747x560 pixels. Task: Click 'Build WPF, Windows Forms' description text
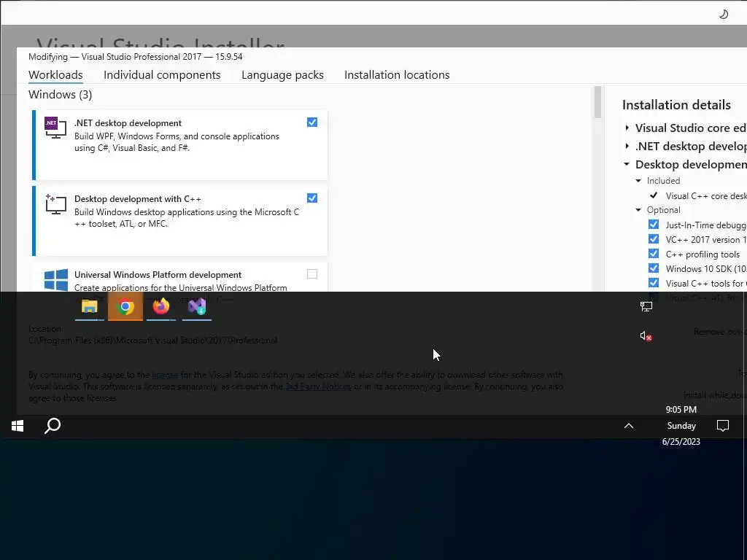[x=177, y=142]
